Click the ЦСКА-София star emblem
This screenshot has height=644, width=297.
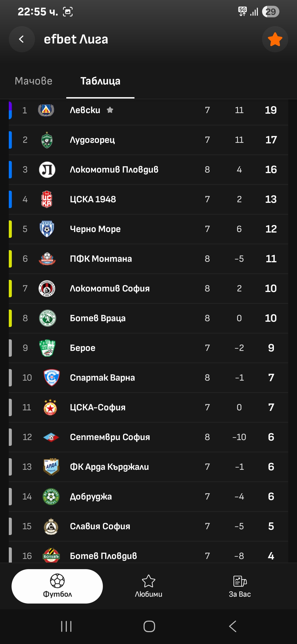(50, 407)
